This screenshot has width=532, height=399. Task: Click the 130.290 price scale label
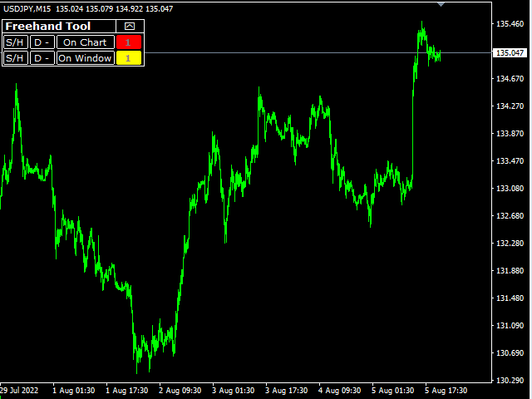pyautogui.click(x=510, y=381)
